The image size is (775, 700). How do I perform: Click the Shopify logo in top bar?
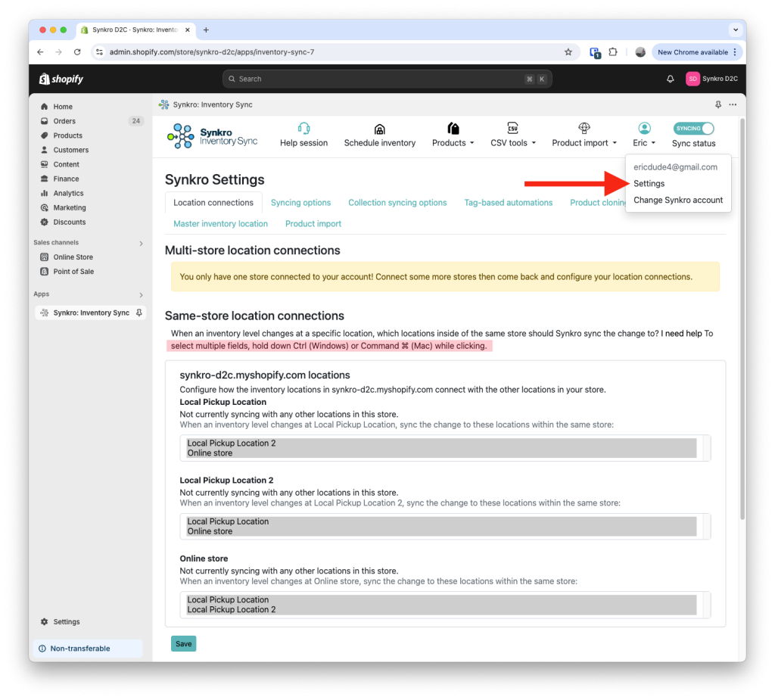click(x=61, y=79)
